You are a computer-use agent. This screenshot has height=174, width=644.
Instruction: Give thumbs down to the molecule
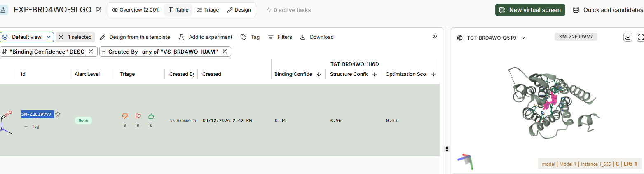point(125,117)
